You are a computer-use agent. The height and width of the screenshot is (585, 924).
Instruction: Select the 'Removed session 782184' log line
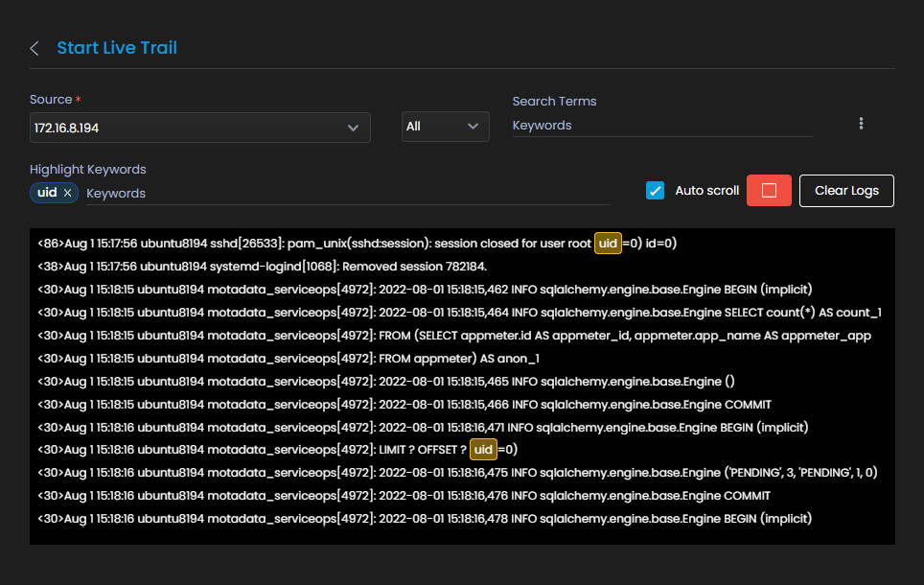[x=263, y=267]
